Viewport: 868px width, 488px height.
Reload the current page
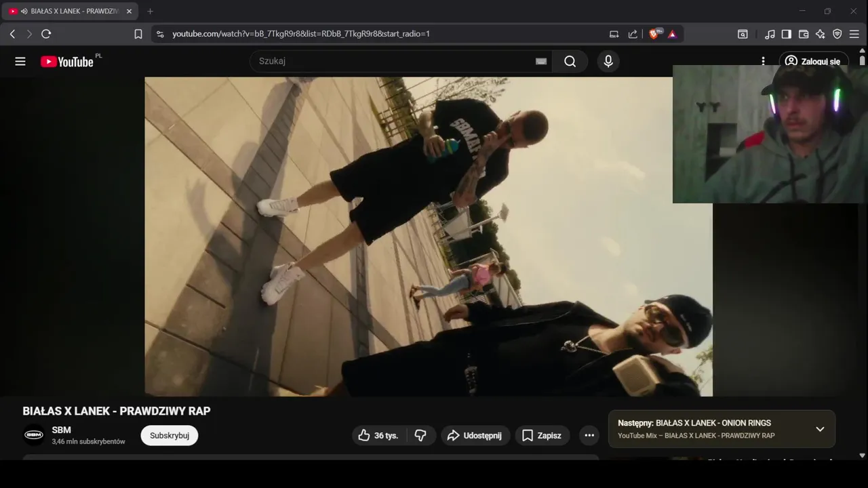click(46, 34)
